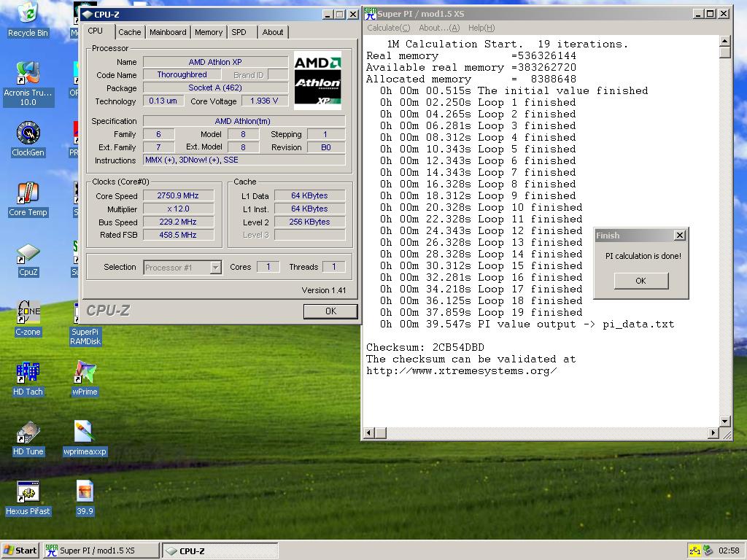
Task: Open the 39.9 file on desktop
Action: tap(85, 499)
